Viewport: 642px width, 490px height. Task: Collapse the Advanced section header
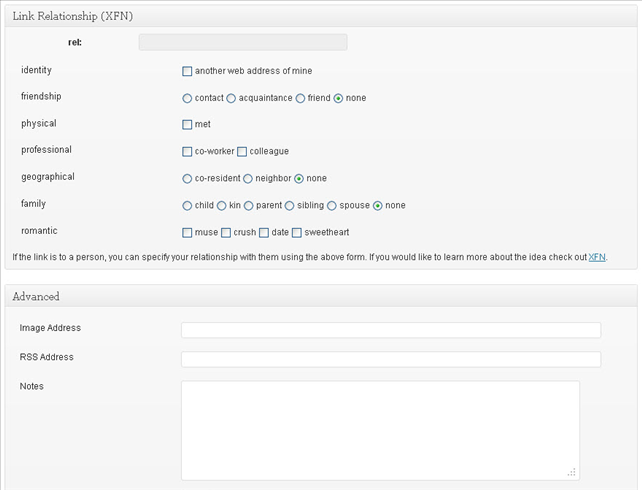(321, 296)
